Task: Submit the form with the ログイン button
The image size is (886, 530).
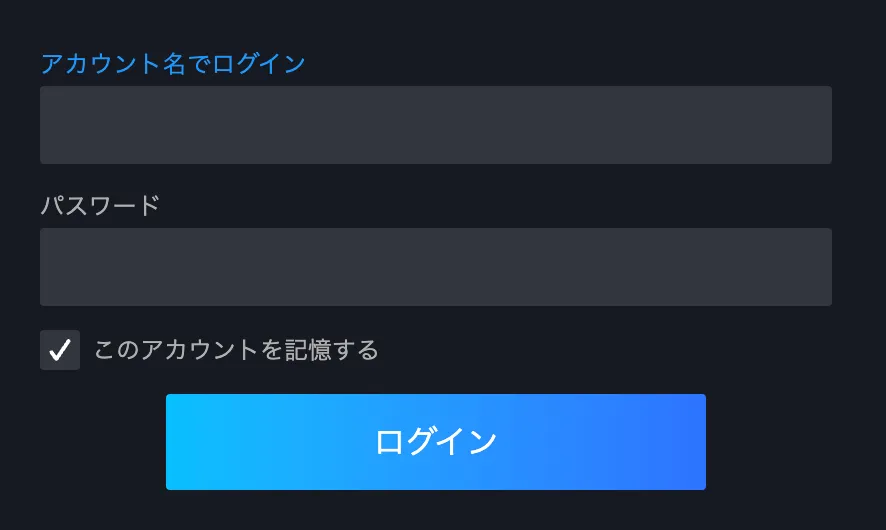Action: (436, 442)
